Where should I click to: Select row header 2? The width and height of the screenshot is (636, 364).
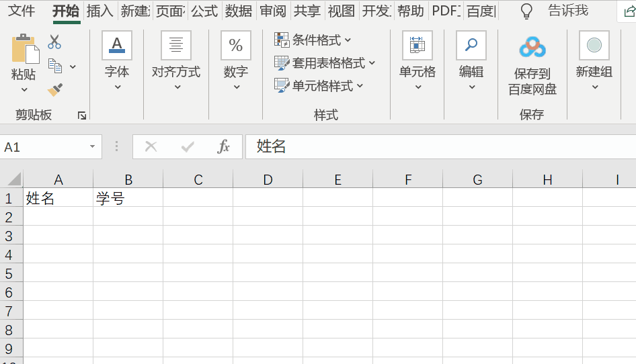(x=11, y=217)
